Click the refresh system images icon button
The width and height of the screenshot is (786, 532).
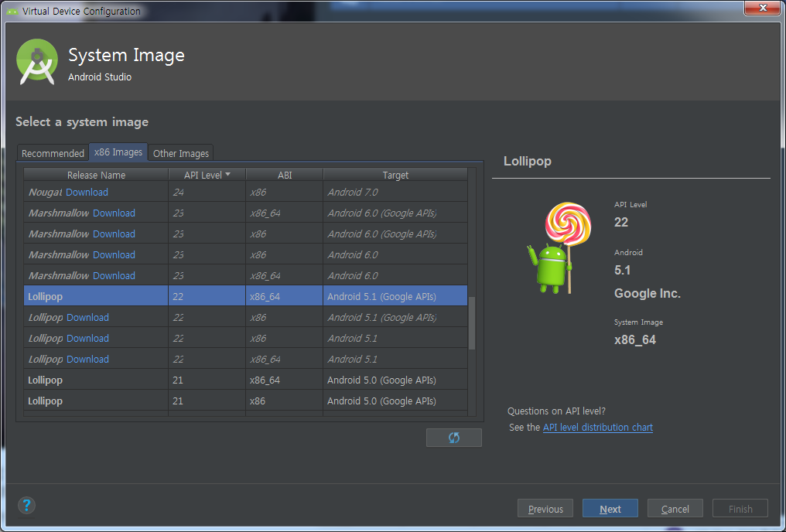point(453,438)
